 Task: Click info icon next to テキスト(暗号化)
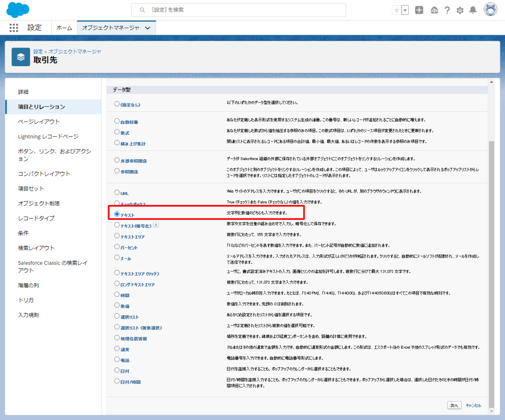pyautogui.click(x=156, y=225)
